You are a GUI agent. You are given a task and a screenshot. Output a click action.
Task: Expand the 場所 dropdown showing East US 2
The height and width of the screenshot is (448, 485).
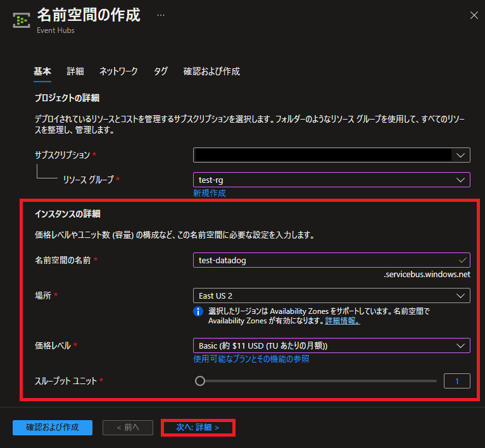point(332,296)
